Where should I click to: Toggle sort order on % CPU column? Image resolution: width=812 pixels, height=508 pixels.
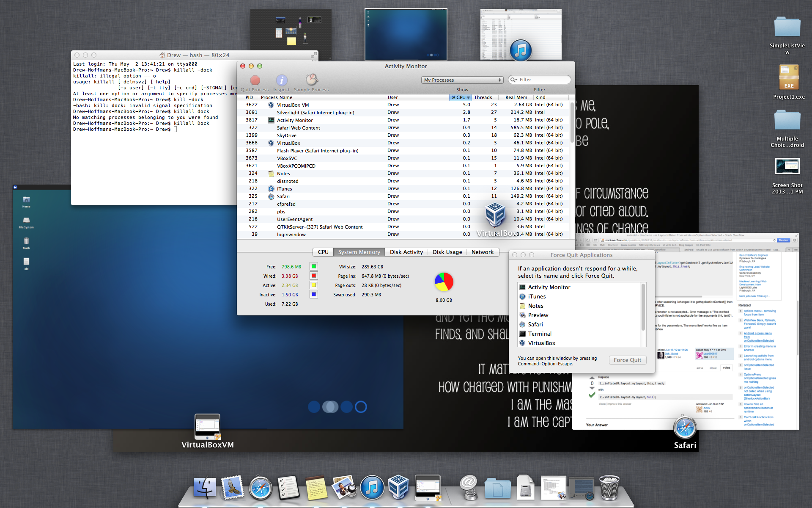click(x=460, y=97)
